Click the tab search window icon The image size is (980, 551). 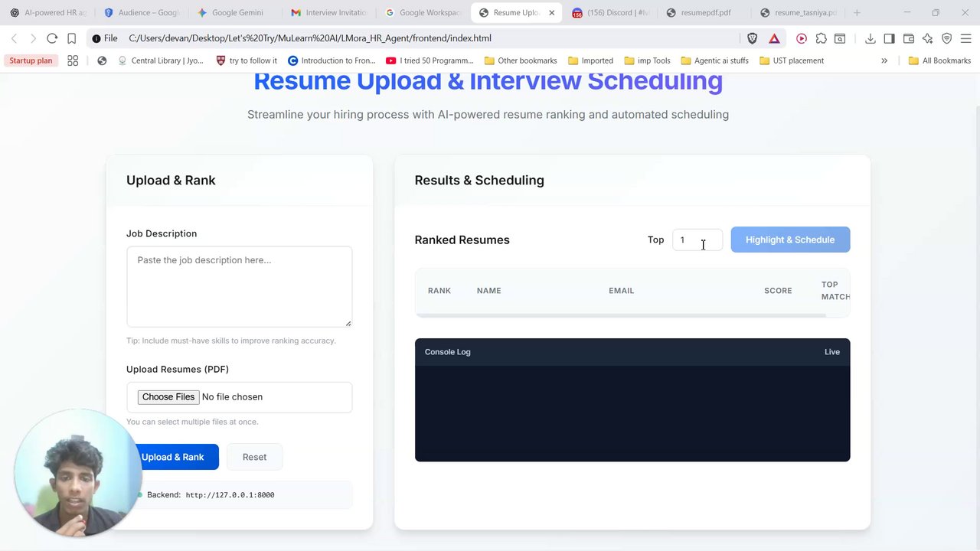pyautogui.click(x=840, y=38)
